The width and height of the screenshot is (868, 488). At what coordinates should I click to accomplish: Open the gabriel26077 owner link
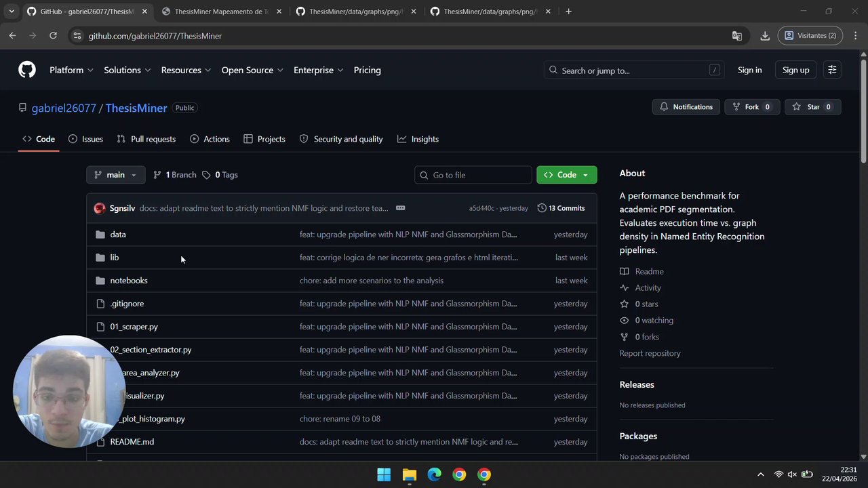point(64,108)
